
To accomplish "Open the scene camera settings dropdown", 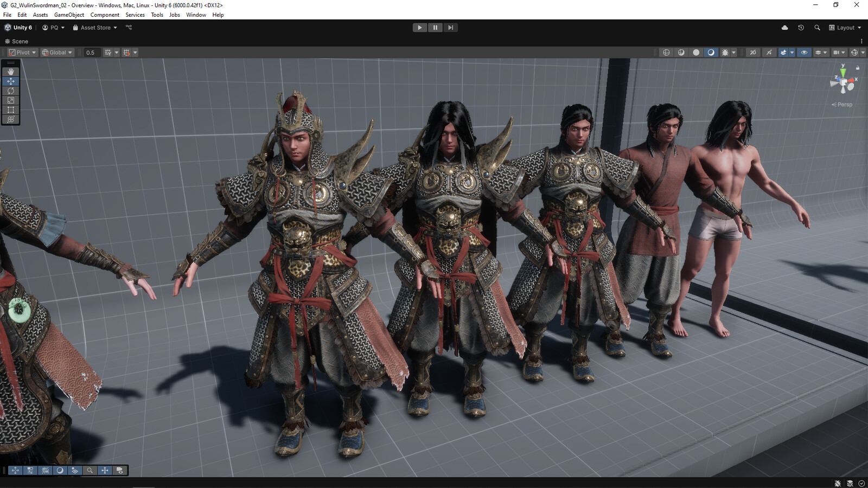I will pos(839,53).
